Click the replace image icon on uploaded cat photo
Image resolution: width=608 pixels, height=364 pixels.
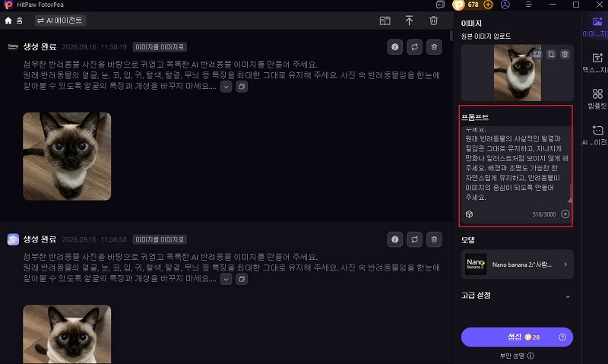[537, 54]
